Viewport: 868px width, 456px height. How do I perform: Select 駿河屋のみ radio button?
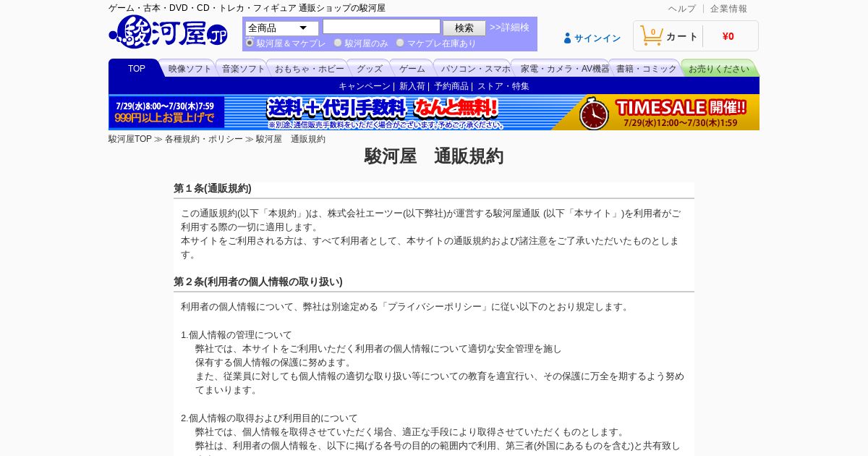pos(338,43)
